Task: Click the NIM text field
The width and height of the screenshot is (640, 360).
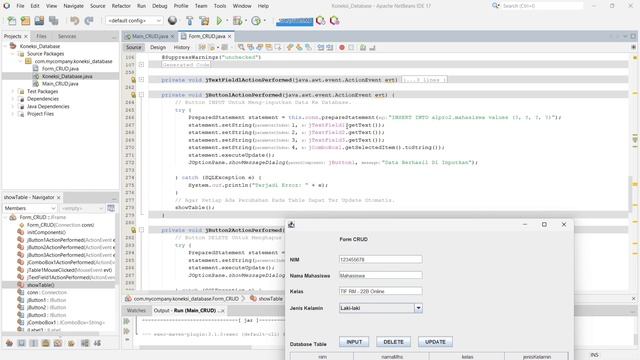Action: pyautogui.click(x=380, y=260)
